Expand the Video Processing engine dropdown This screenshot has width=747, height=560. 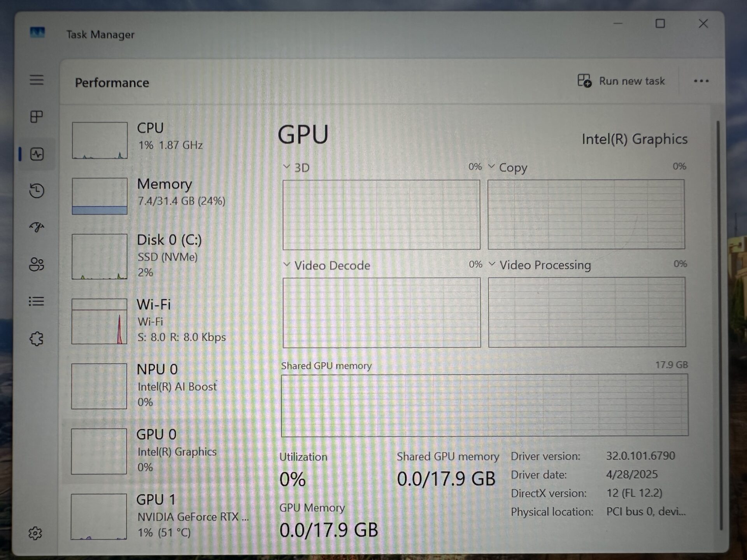(x=492, y=264)
